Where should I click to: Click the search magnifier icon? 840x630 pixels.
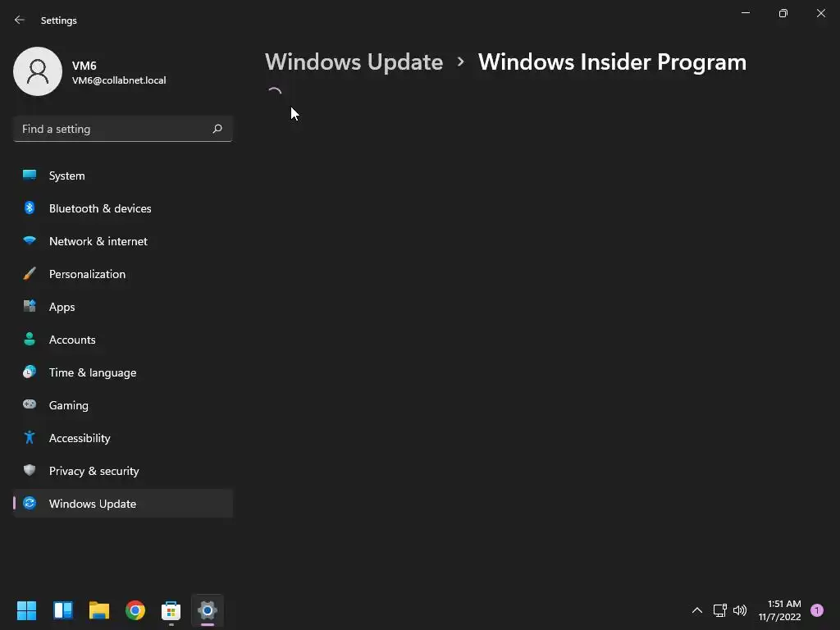pos(217,129)
